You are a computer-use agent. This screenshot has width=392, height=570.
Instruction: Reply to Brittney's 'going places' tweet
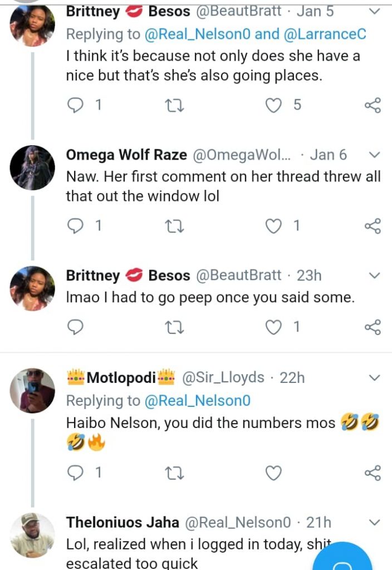click(x=75, y=105)
